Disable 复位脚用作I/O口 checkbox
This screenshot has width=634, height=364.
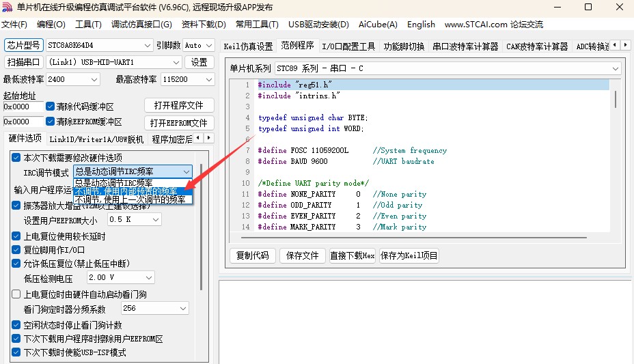click(x=16, y=250)
